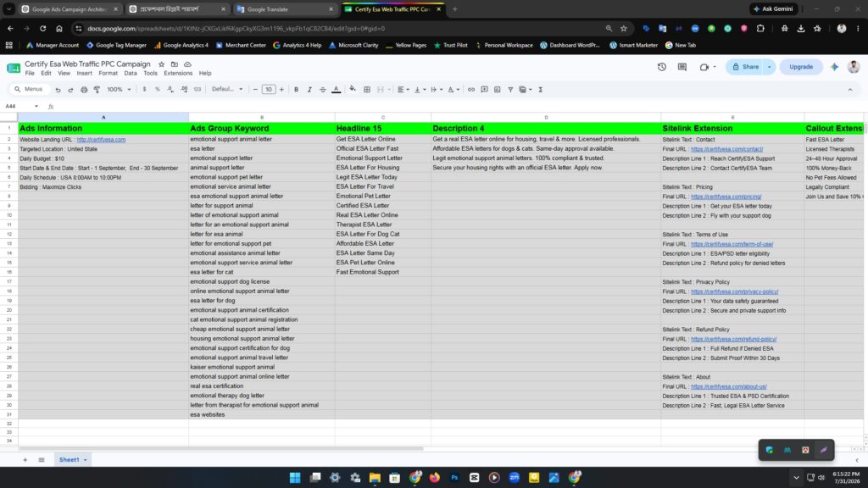This screenshot has height=488, width=868.
Task: Open the Tools menu
Action: [150, 73]
